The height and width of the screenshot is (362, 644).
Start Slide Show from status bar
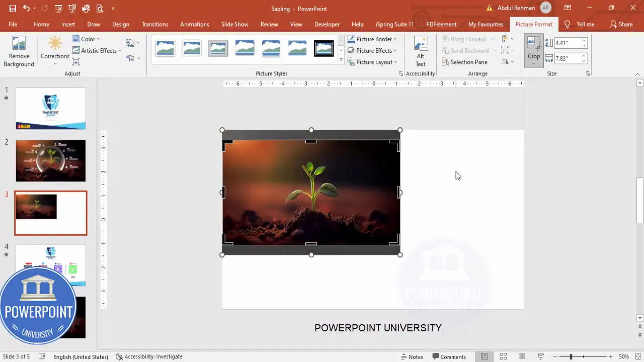tap(541, 356)
